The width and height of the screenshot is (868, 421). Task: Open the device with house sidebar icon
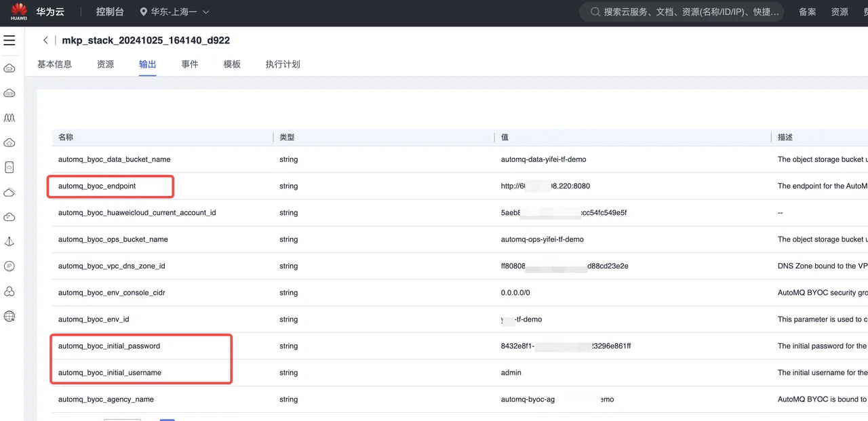pos(9,167)
